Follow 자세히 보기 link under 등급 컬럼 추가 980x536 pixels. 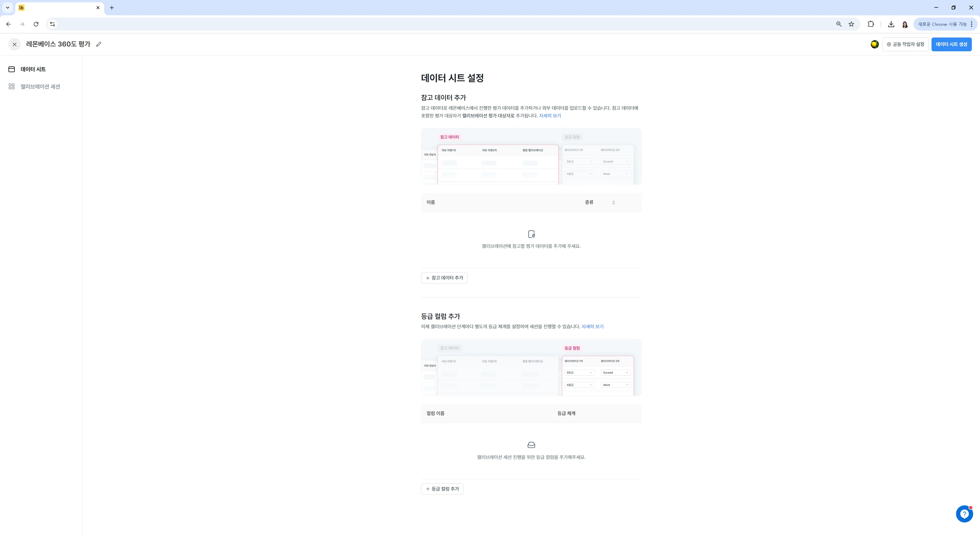pyautogui.click(x=592, y=326)
